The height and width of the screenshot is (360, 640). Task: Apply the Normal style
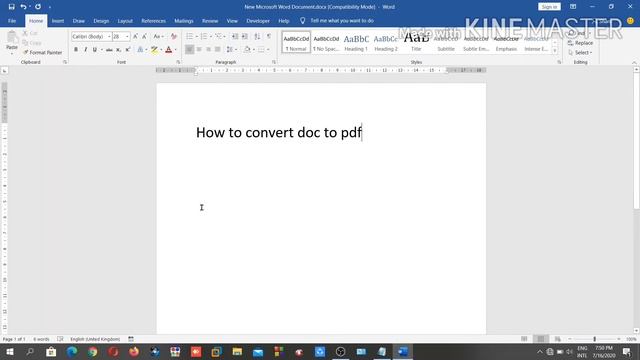[296, 42]
